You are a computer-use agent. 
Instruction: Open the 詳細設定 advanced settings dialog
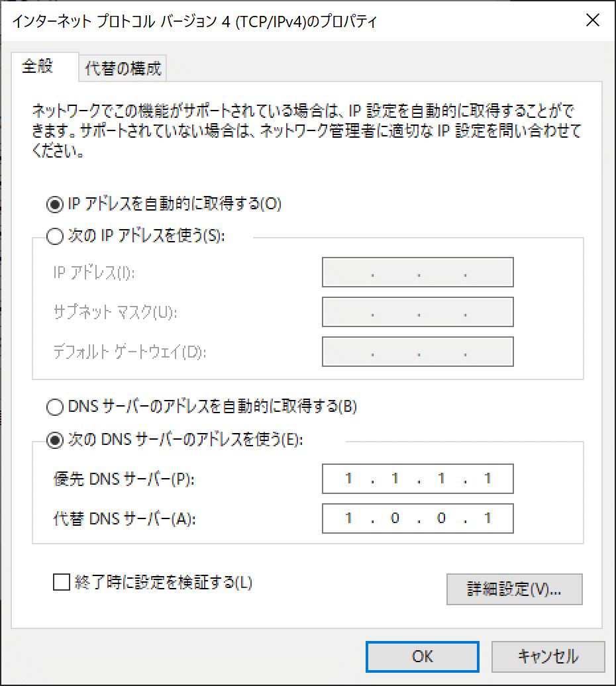tap(515, 589)
